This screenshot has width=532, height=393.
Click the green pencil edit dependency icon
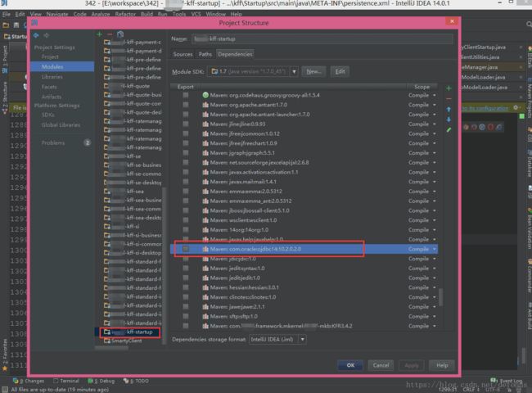[x=449, y=130]
